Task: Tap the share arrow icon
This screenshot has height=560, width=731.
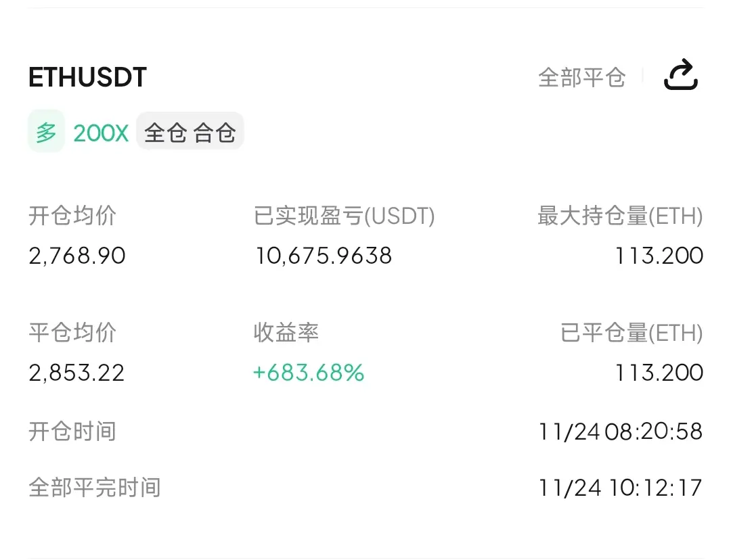Action: 680,75
